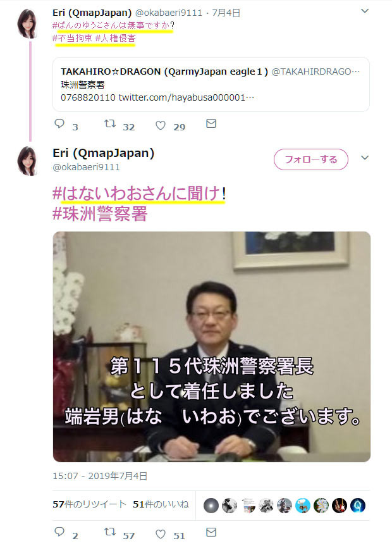
Task: View the list of 57件のリツイート
Action: pyautogui.click(x=89, y=504)
